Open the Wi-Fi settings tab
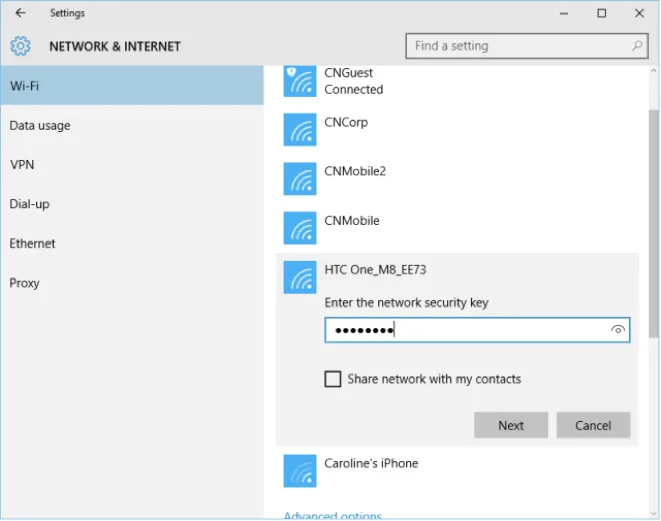The width and height of the screenshot is (661, 521). click(131, 86)
